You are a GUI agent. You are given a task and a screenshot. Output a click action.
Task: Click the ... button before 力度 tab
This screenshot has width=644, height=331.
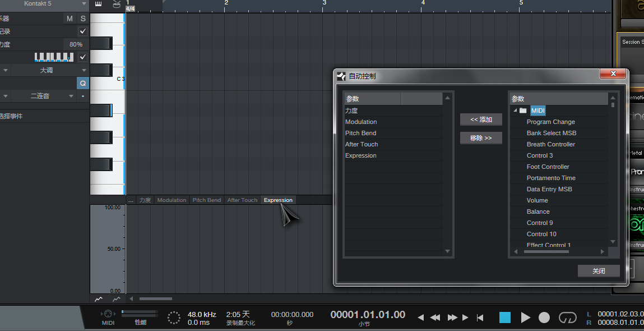pyautogui.click(x=131, y=200)
